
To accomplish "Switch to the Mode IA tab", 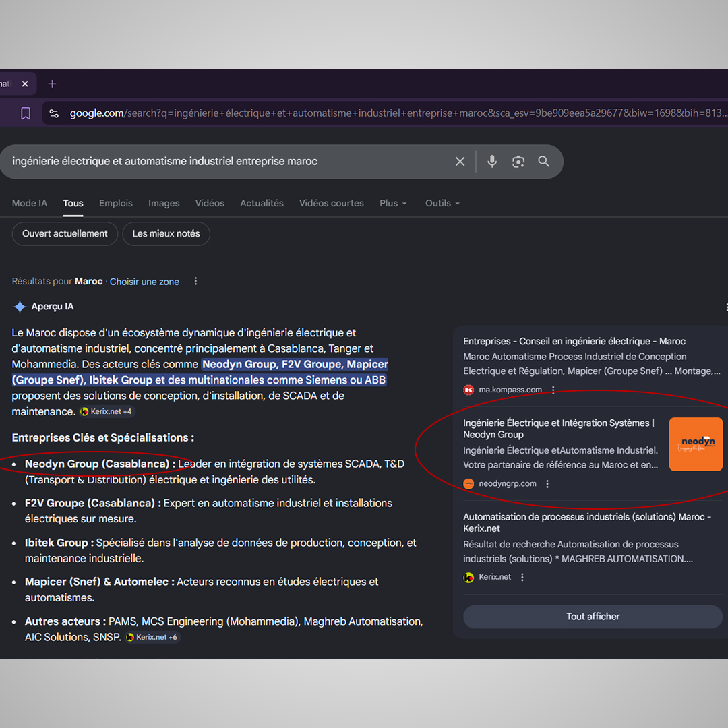I will tap(30, 203).
